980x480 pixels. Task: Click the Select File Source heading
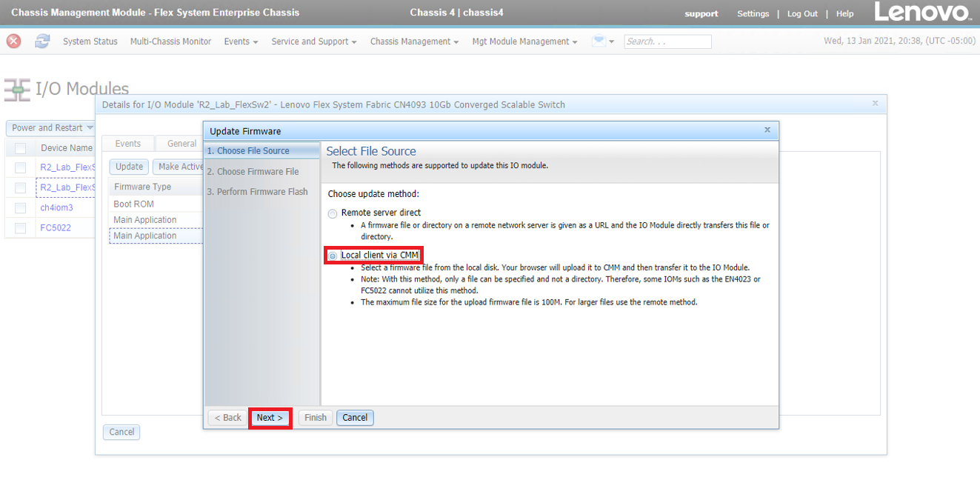(371, 151)
